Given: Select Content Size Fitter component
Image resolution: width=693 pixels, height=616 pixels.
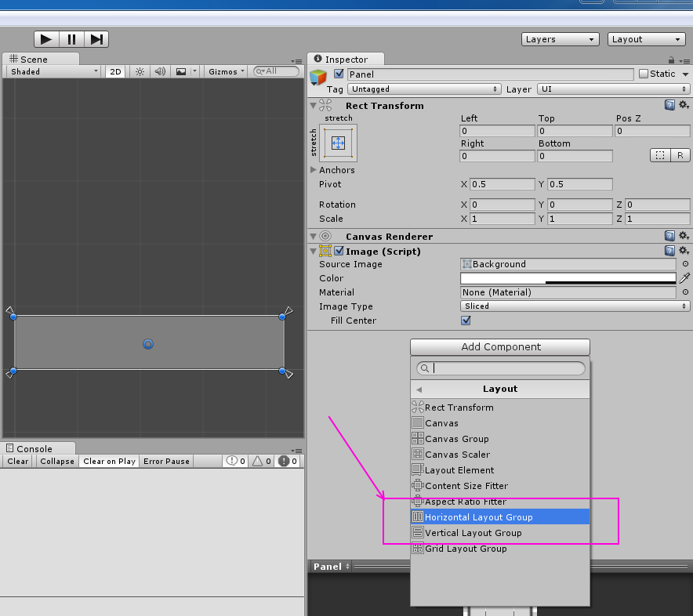Looking at the screenshot, I should pyautogui.click(x=500, y=486).
